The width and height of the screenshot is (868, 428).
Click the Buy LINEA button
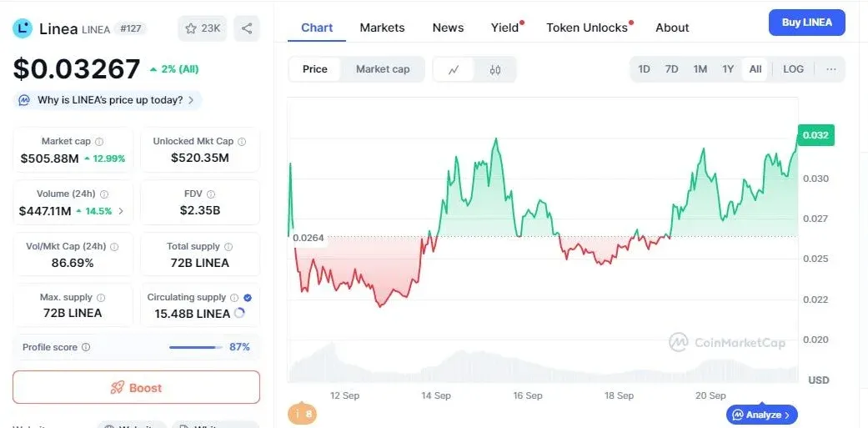pos(806,23)
